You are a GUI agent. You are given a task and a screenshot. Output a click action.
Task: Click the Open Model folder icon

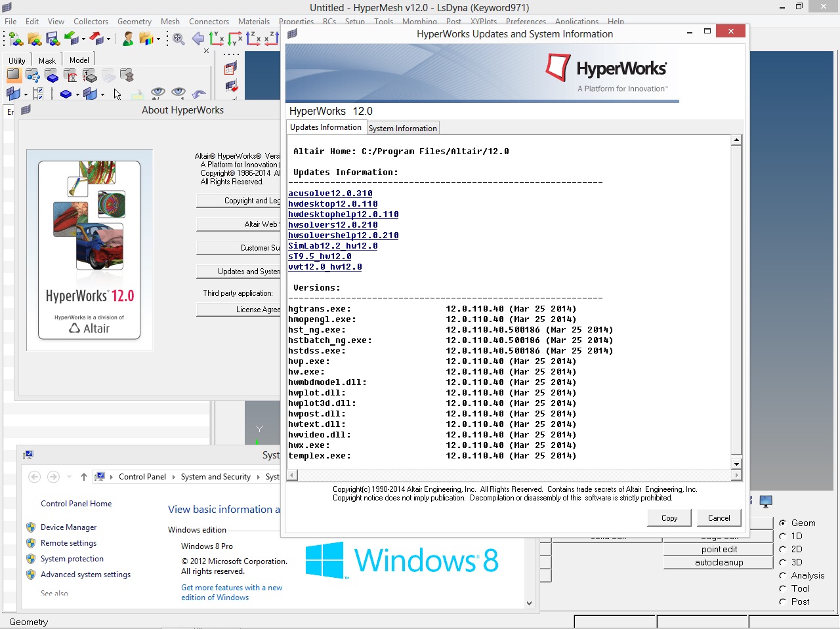click(34, 39)
